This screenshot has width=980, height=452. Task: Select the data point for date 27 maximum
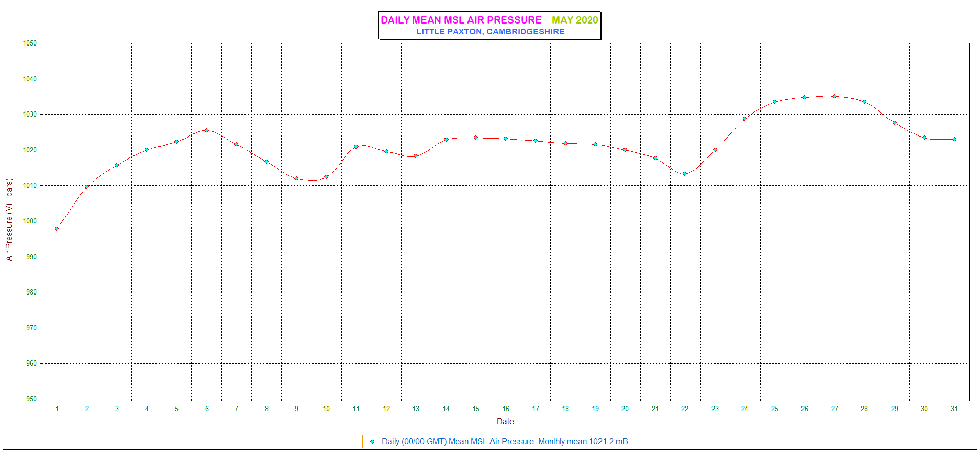coord(835,96)
